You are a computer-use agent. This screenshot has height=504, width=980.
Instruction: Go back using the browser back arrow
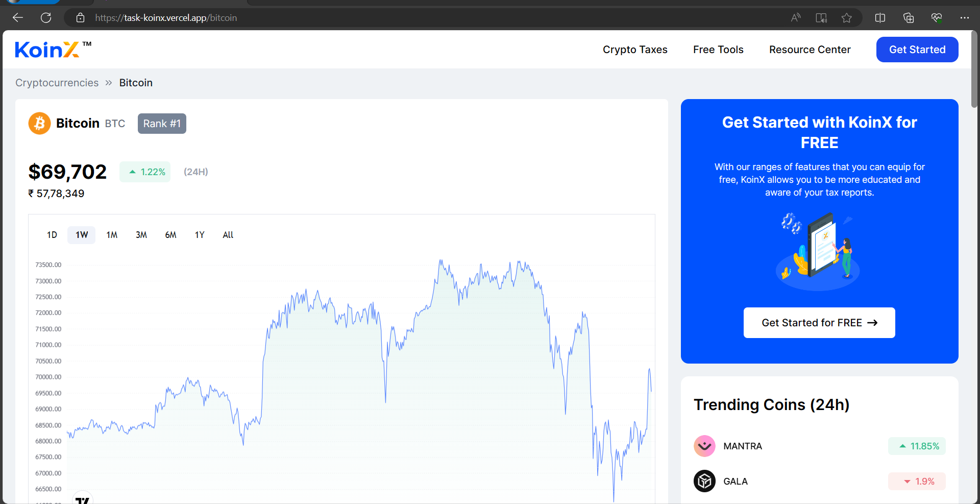tap(18, 18)
